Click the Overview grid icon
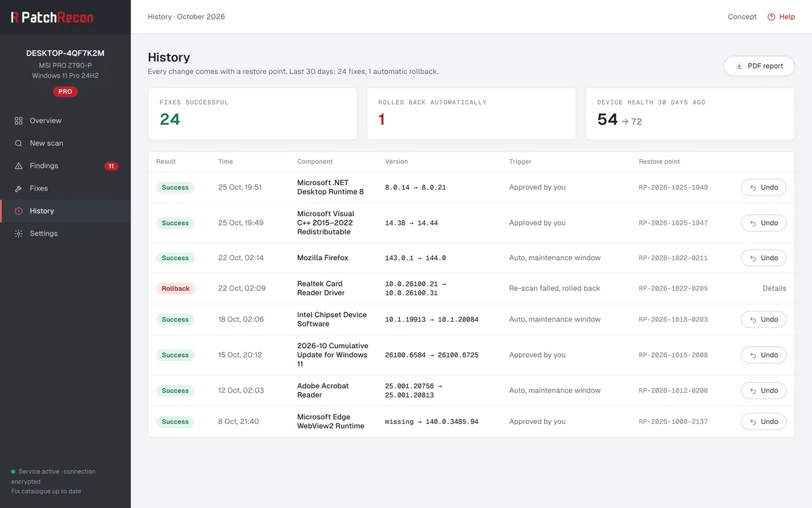Image resolution: width=812 pixels, height=508 pixels. pyautogui.click(x=18, y=121)
